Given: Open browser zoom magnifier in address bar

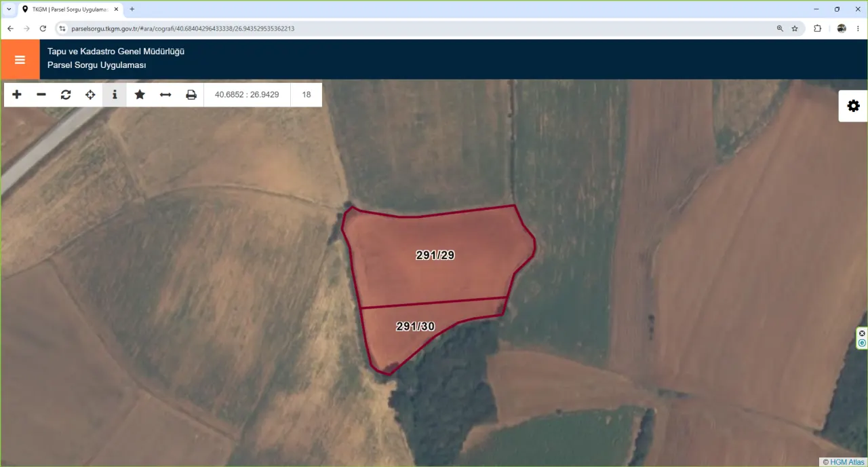Looking at the screenshot, I should (x=780, y=29).
